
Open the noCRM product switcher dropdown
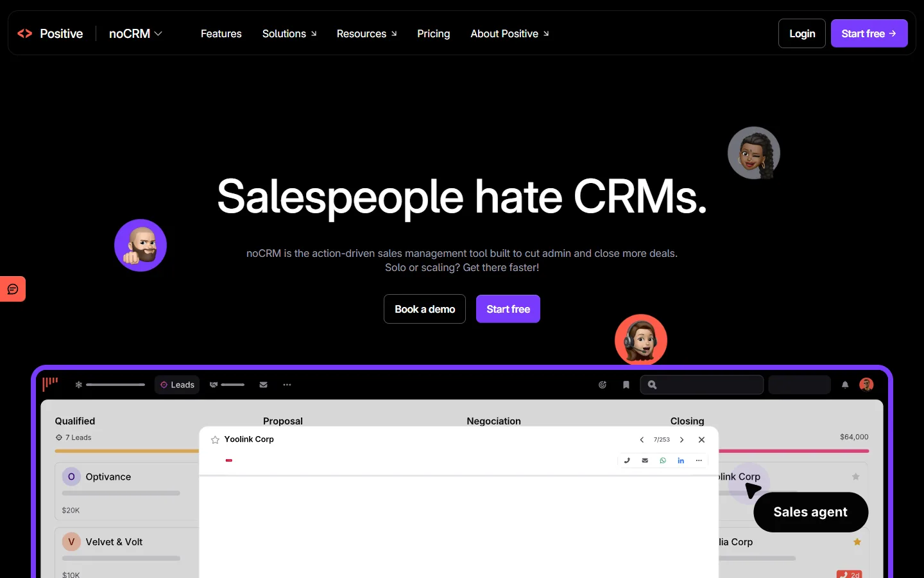coord(135,33)
